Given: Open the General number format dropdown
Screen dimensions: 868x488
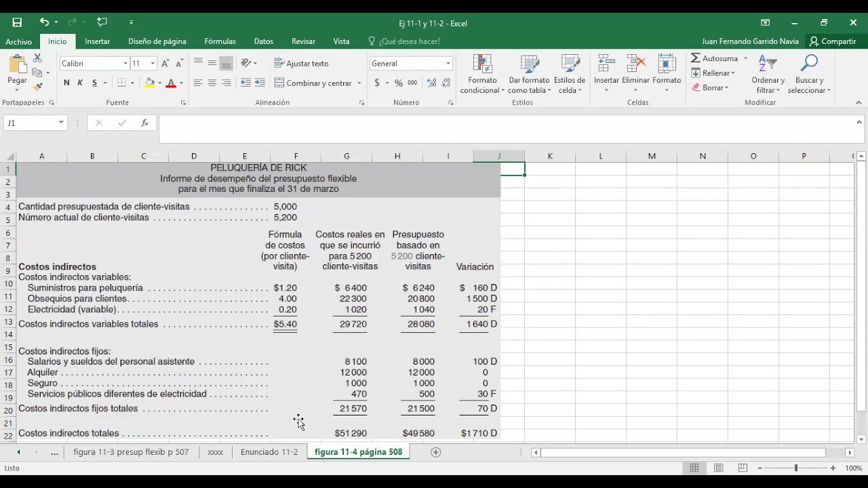Looking at the screenshot, I should tap(448, 63).
